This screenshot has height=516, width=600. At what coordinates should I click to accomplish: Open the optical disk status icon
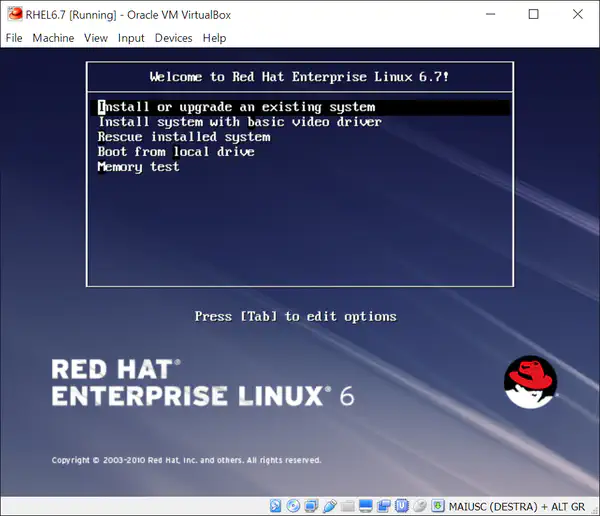click(x=293, y=506)
